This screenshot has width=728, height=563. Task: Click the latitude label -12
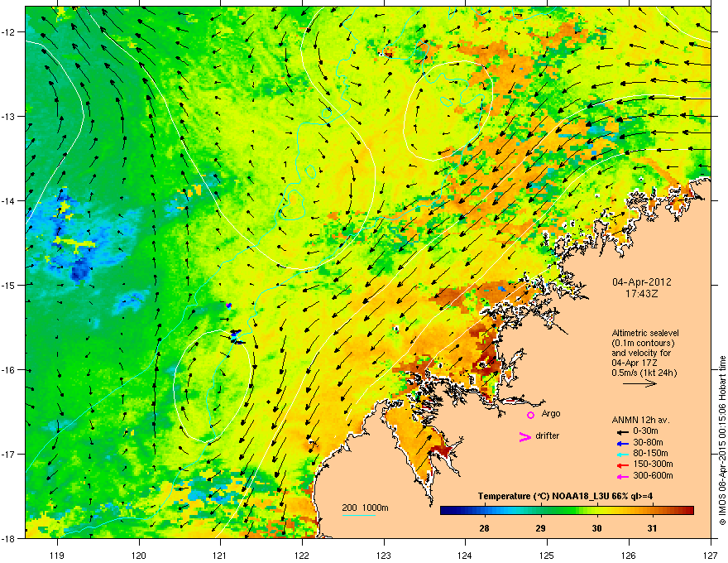tap(9, 31)
